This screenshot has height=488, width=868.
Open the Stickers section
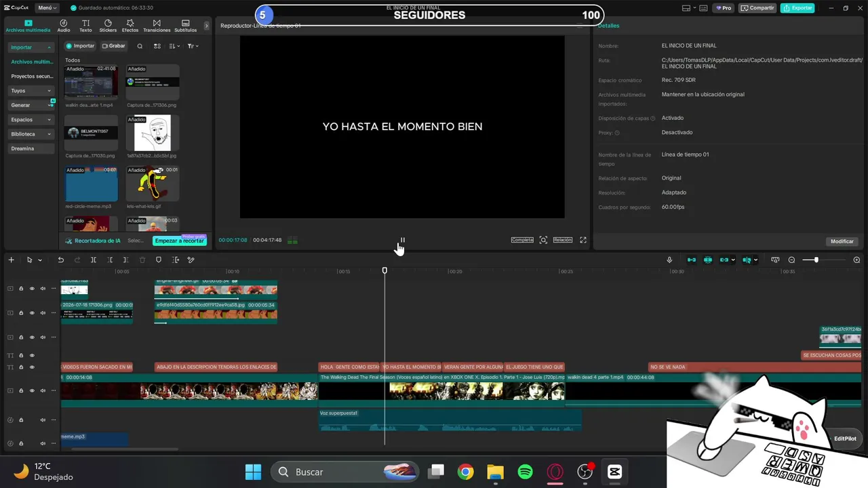click(x=108, y=26)
